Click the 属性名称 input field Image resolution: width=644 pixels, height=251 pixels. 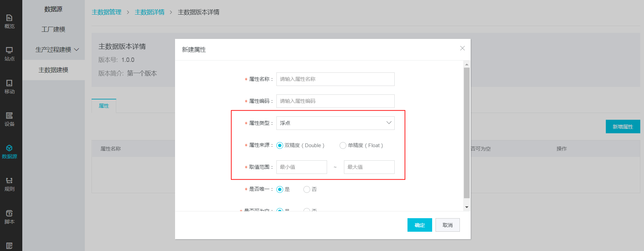(x=336, y=79)
